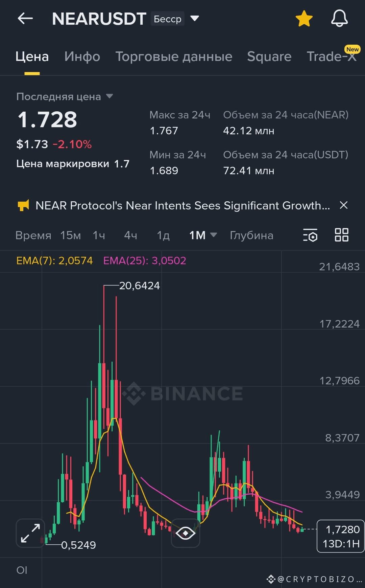Click the 24h high value 1.767
The image size is (365, 588).
(x=164, y=131)
